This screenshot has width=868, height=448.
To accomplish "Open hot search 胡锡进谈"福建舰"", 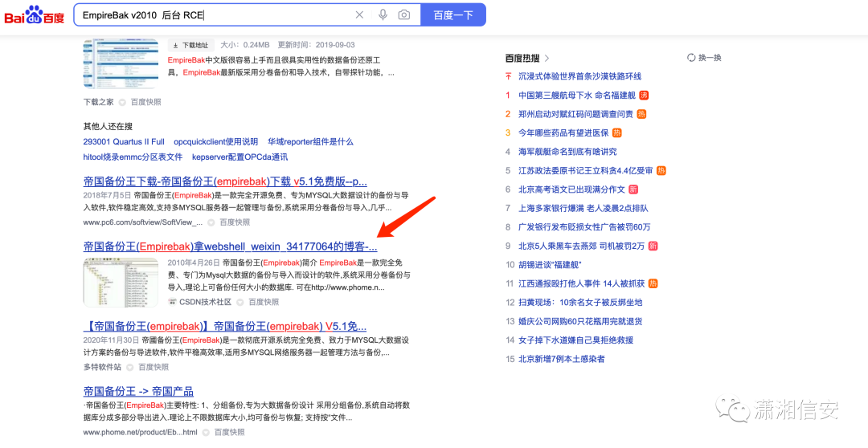I will coord(550,264).
